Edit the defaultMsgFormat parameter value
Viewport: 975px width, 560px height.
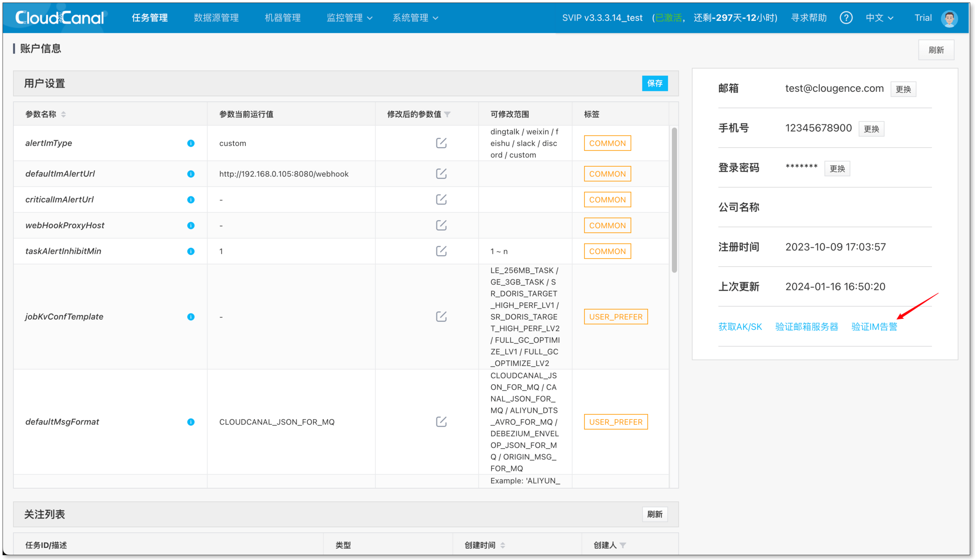point(441,422)
